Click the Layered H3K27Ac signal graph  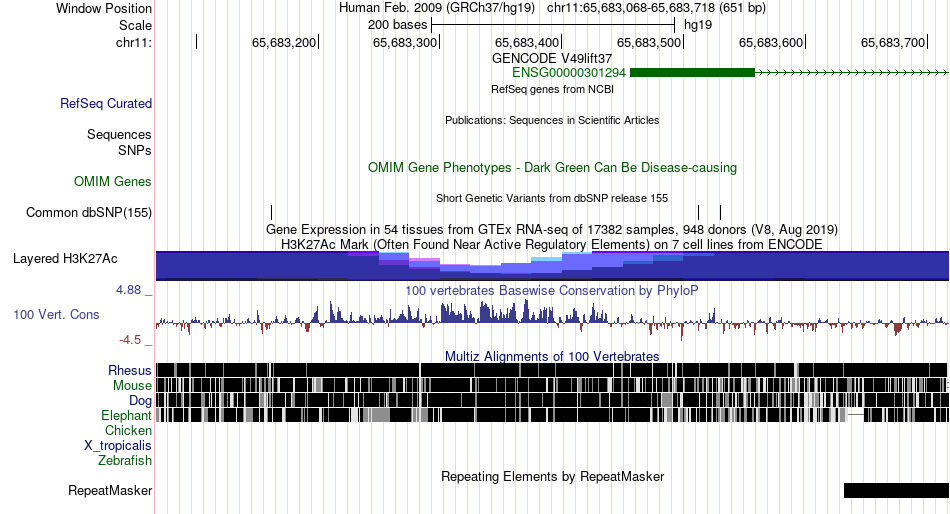tap(552, 265)
